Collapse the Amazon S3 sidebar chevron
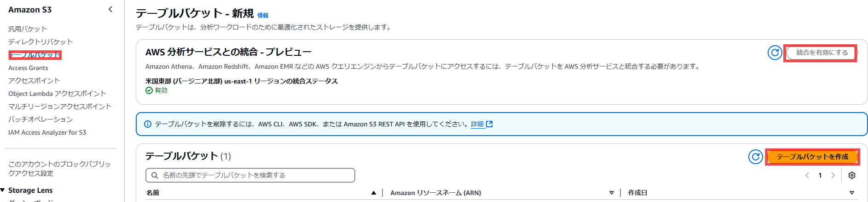 click(x=110, y=9)
